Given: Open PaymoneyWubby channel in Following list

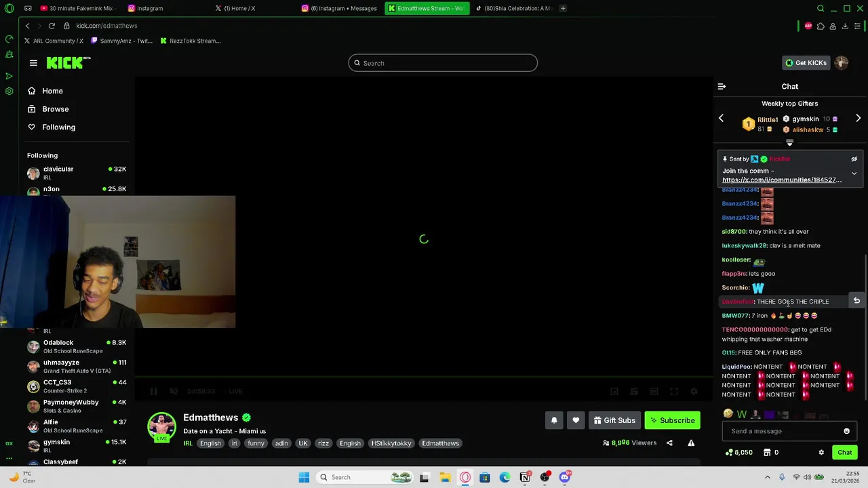Looking at the screenshot, I should 76,406.
